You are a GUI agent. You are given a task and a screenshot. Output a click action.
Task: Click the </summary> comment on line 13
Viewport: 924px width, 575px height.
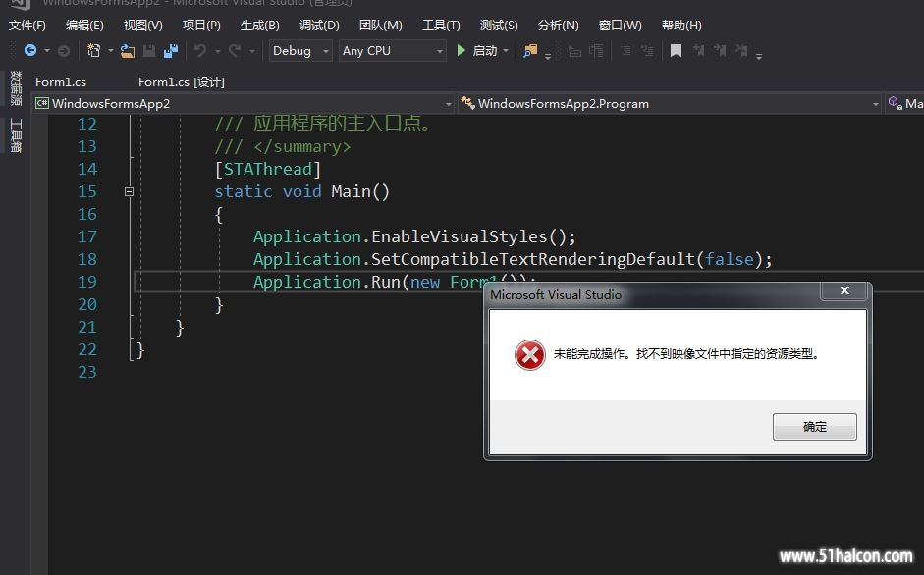coord(302,147)
